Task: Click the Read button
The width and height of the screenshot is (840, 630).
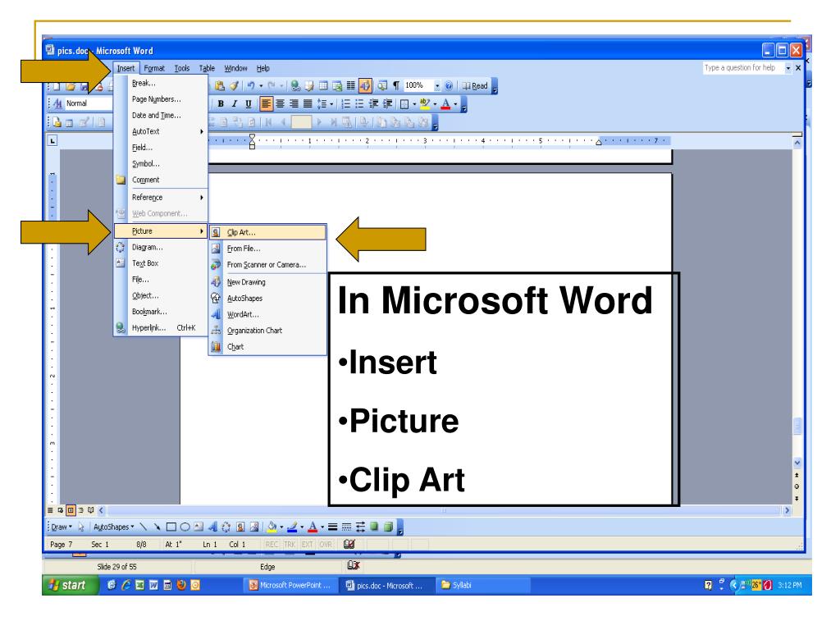Action: click(x=475, y=85)
